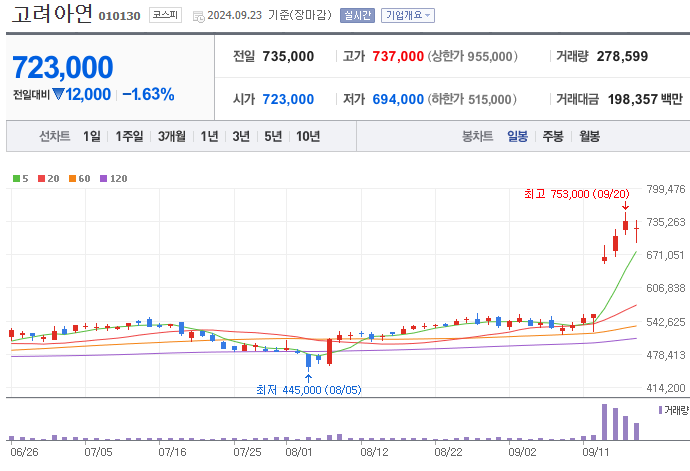Select the 1년 line chart tab
The image size is (690, 471).
click(x=209, y=136)
